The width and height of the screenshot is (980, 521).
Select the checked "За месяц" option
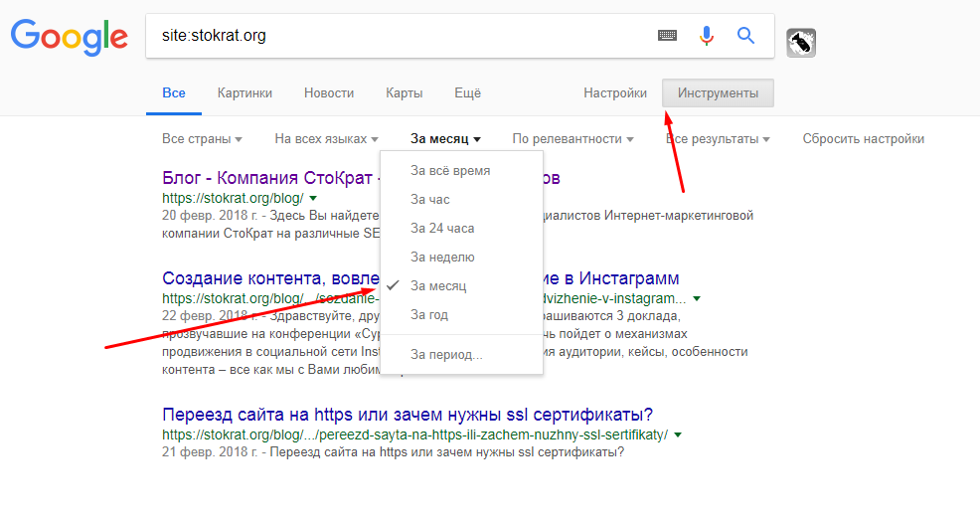pyautogui.click(x=438, y=286)
